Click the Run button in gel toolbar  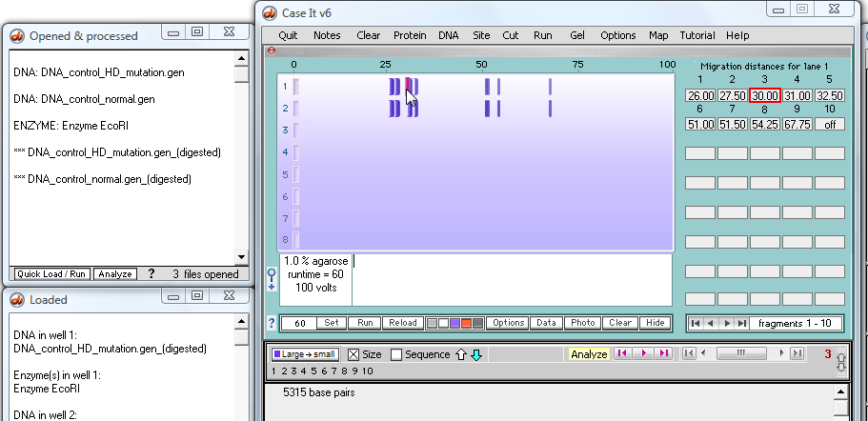[x=365, y=323]
